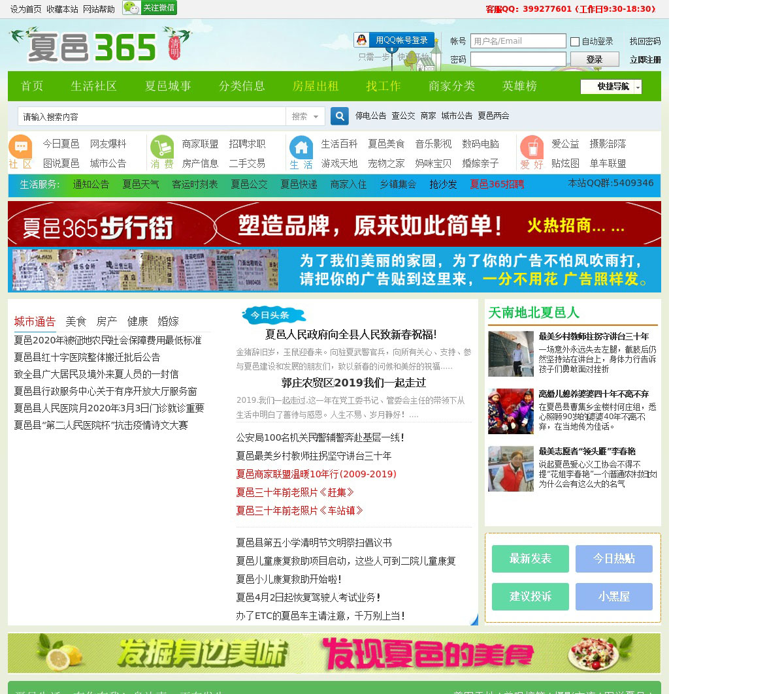Enable the 自动登录 checkbox

point(575,42)
